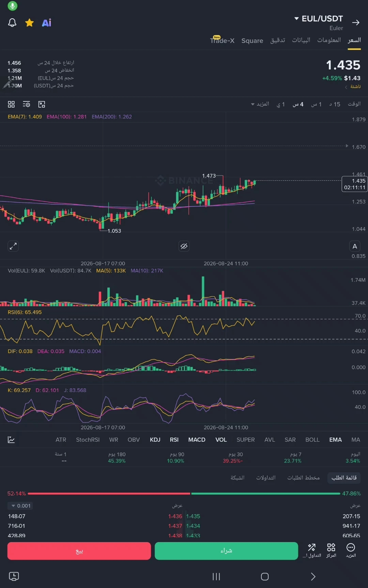Open the Square tab
This screenshot has width=368, height=588.
[x=252, y=40]
